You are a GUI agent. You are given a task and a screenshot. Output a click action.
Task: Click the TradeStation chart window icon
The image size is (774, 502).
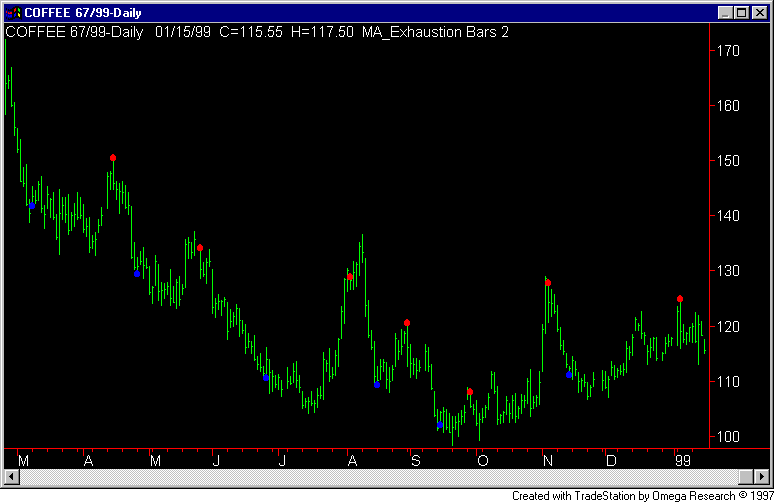pyautogui.click(x=13, y=12)
